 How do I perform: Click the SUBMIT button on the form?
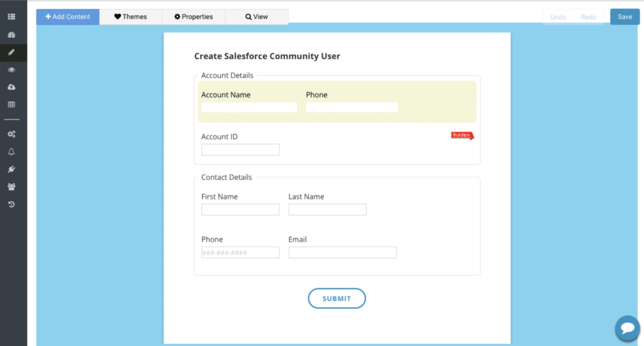point(337,298)
